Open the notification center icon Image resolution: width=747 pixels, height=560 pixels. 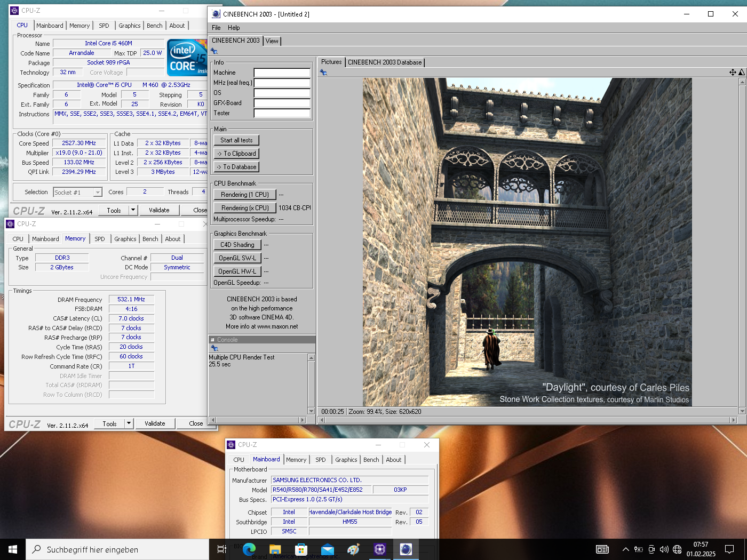tap(729, 549)
